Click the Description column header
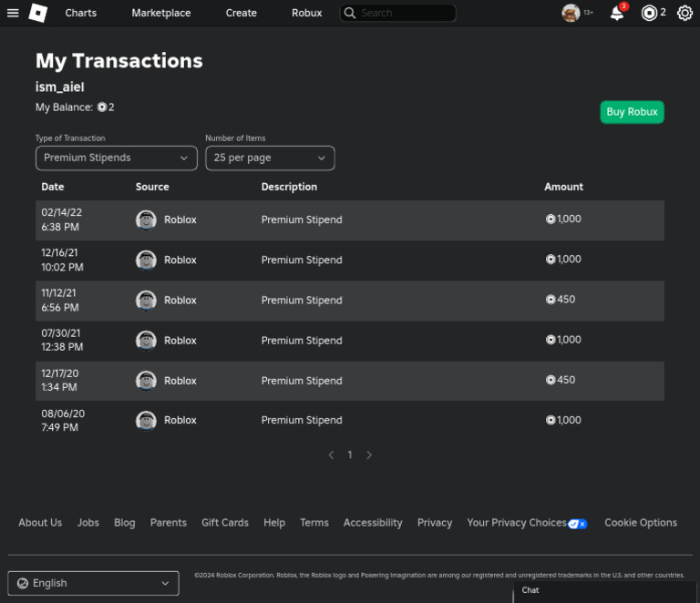Image resolution: width=700 pixels, height=603 pixels. tap(289, 187)
